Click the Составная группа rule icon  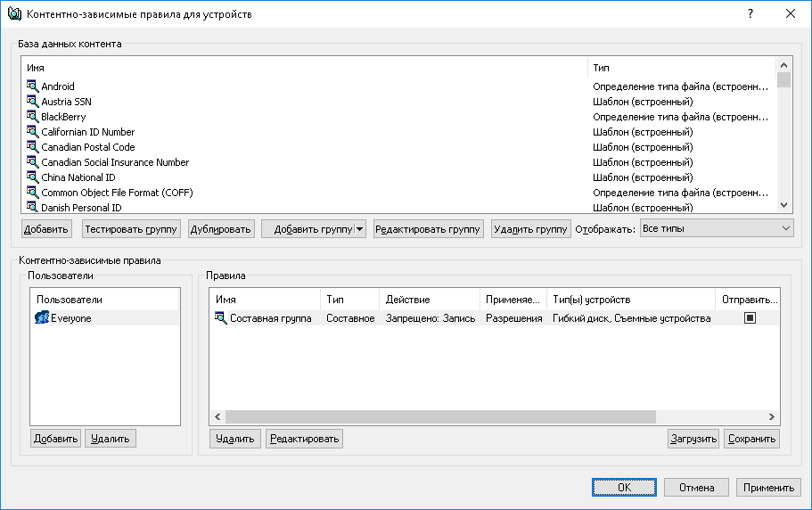point(221,318)
